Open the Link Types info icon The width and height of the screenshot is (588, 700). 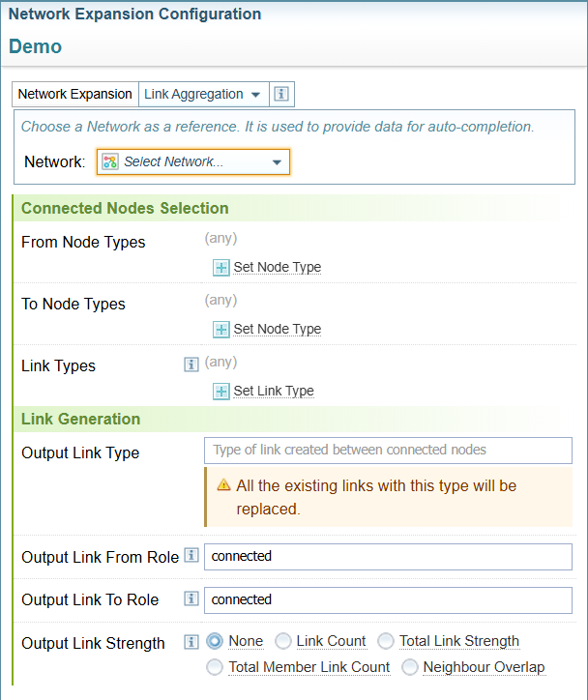(x=191, y=365)
